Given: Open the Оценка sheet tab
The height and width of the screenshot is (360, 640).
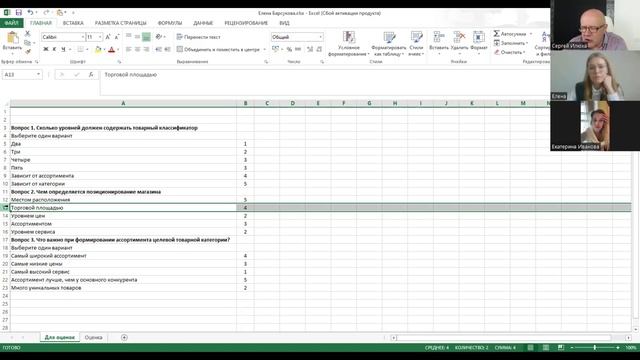Looking at the screenshot, I should pos(93,337).
